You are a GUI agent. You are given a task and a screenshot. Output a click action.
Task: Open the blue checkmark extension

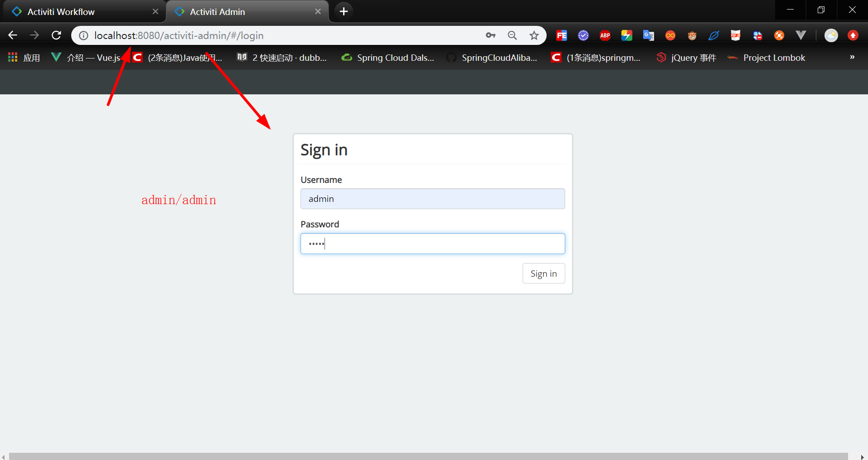583,35
